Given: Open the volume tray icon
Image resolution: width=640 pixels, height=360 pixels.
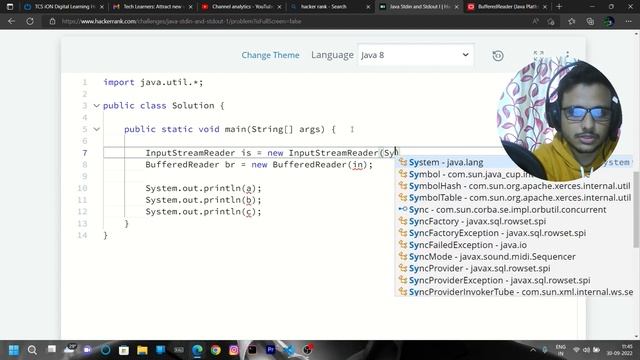Looking at the screenshot, I should [x=586, y=350].
